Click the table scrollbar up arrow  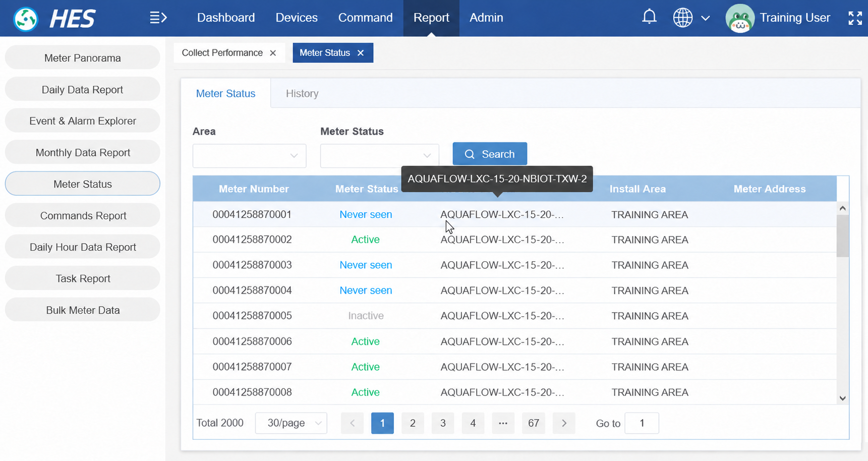point(842,208)
